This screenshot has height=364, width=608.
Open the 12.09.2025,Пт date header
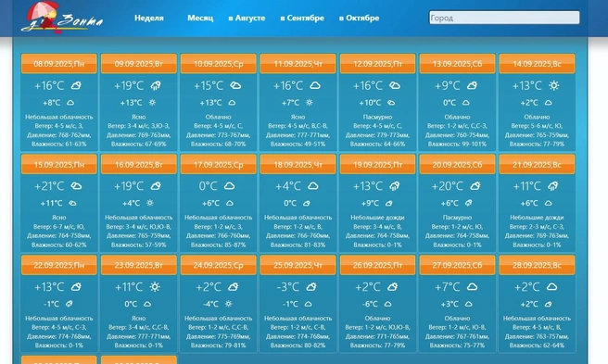(x=377, y=64)
